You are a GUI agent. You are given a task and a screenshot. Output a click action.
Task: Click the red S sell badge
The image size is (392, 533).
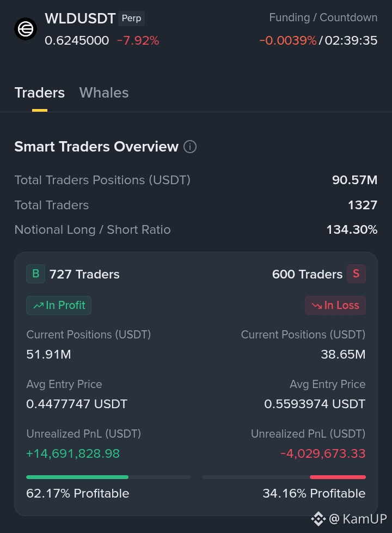(356, 274)
